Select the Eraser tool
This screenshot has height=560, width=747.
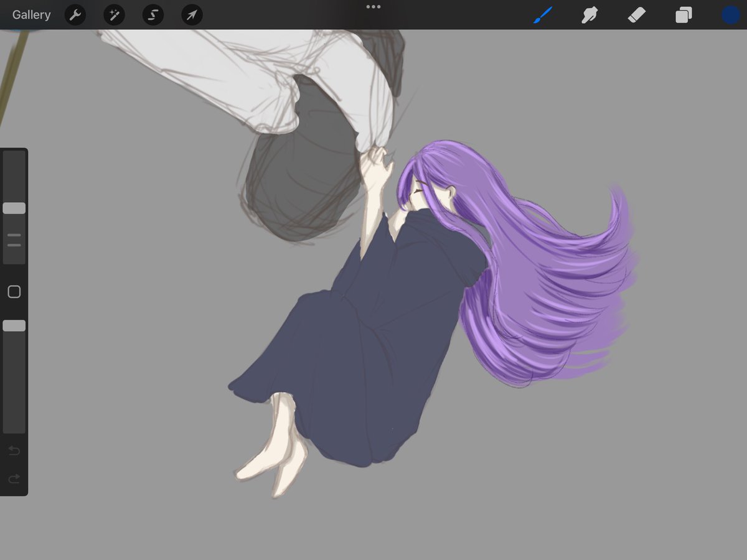[637, 15]
